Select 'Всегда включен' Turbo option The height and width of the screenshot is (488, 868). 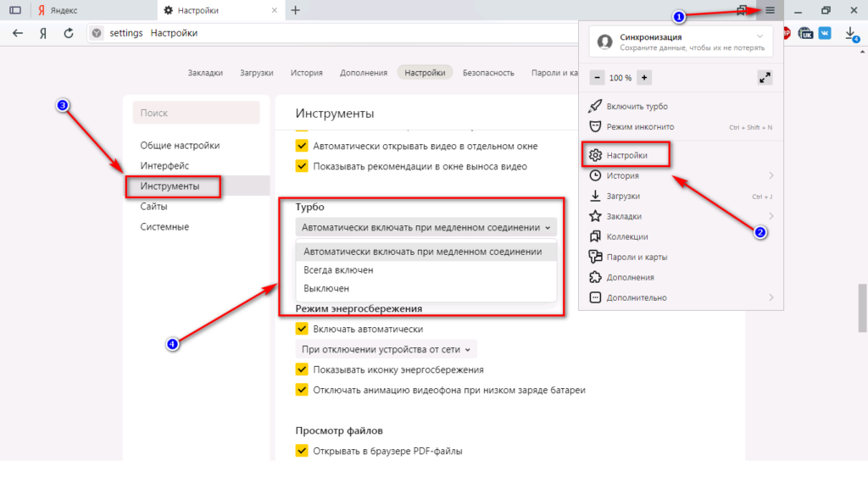coord(339,269)
